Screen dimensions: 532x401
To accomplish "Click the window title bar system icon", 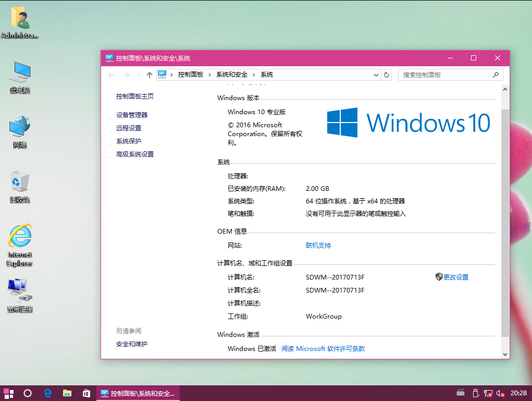I will (109, 58).
